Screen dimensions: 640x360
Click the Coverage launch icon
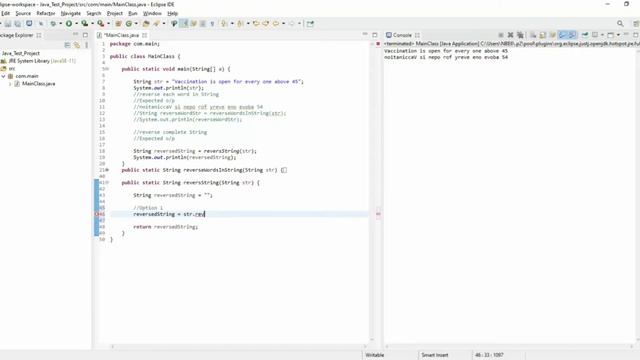(x=84, y=24)
